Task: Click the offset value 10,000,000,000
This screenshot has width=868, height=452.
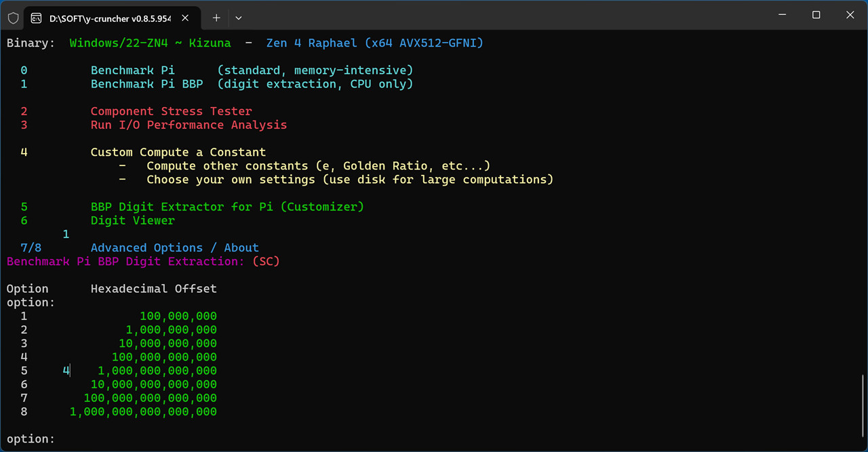Action: (x=168, y=344)
